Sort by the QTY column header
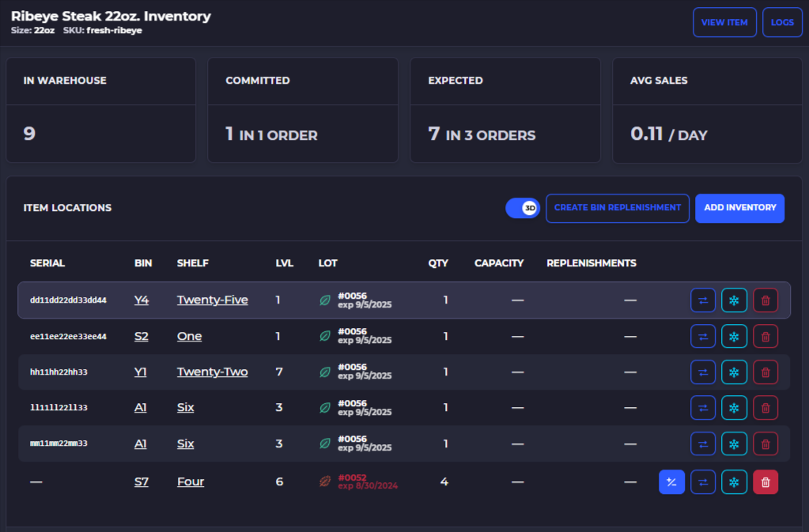The width and height of the screenshot is (809, 532). click(438, 263)
